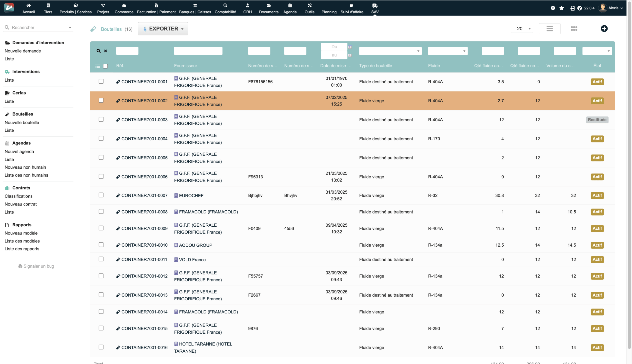632x364 pixels.
Task: Open the Banques | Caisses menu
Action: coord(195,8)
